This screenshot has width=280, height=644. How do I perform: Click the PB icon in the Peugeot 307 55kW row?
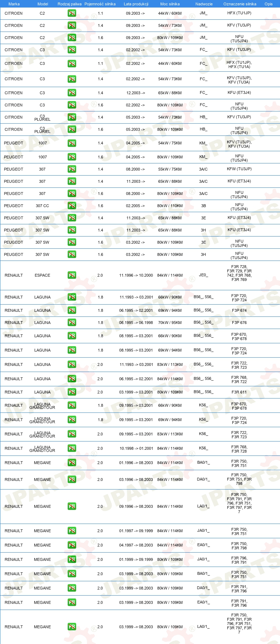[x=72, y=169]
